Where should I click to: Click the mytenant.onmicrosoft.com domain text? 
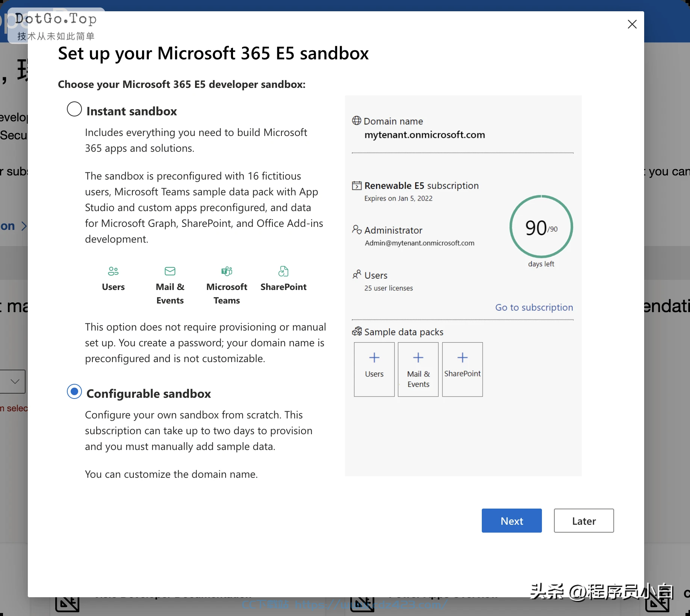click(x=425, y=135)
